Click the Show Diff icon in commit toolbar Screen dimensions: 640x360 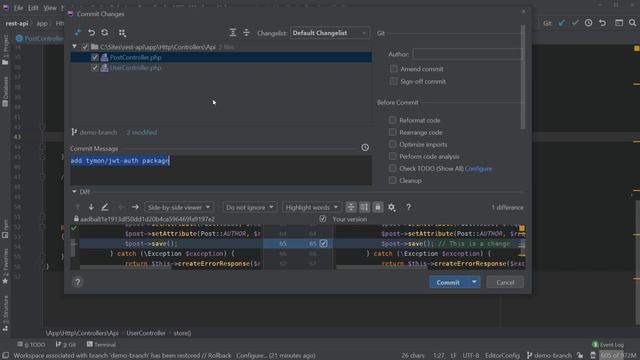[x=78, y=32]
